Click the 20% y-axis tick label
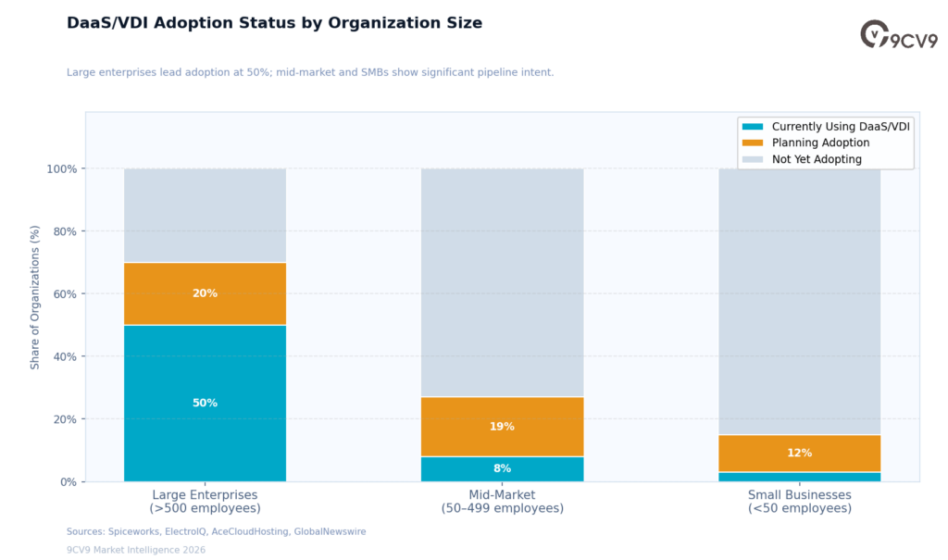 (x=65, y=419)
